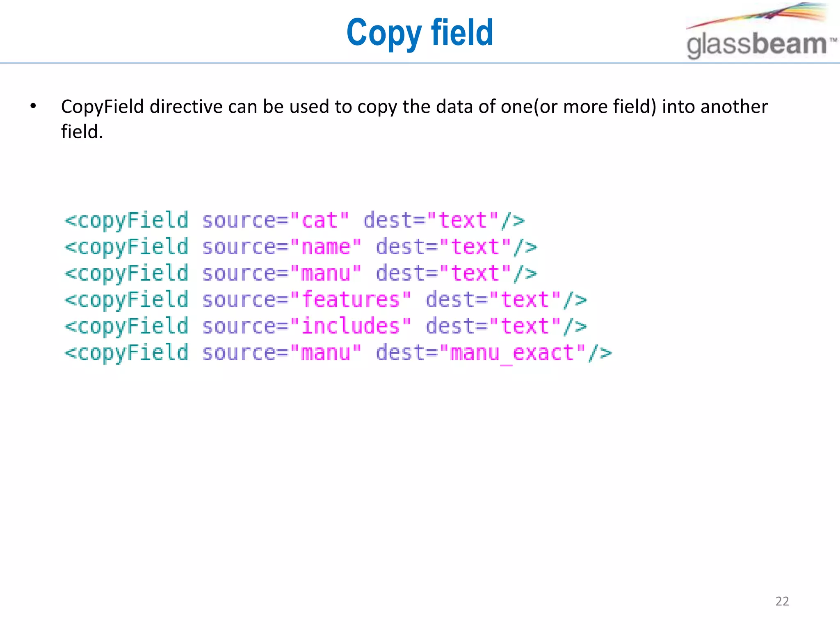The height and width of the screenshot is (630, 840).
Task: Click the copyField line with dest="manu_exact"
Action: click(x=338, y=353)
